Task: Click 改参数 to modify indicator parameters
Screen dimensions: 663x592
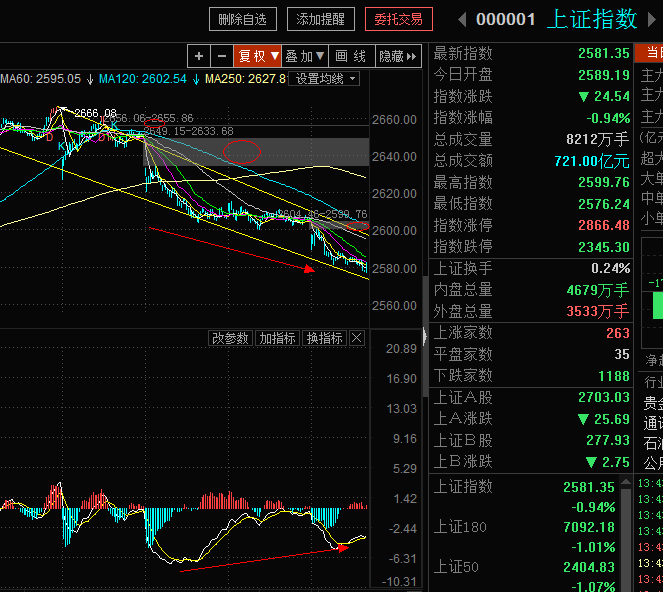Action: click(230, 339)
